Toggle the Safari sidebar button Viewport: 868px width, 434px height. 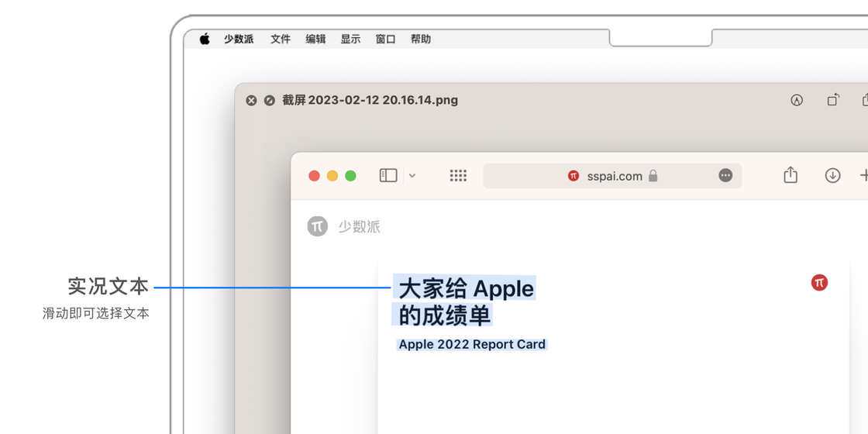click(388, 176)
